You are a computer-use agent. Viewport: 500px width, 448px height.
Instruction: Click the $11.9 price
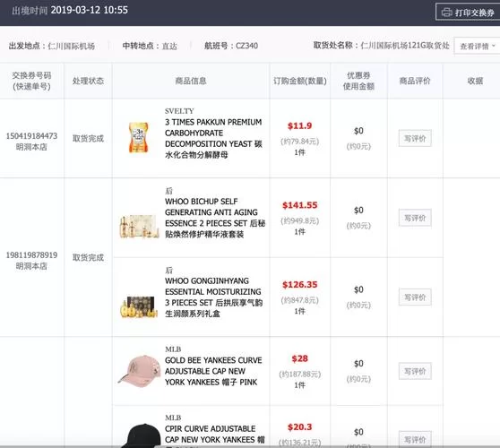coord(300,125)
